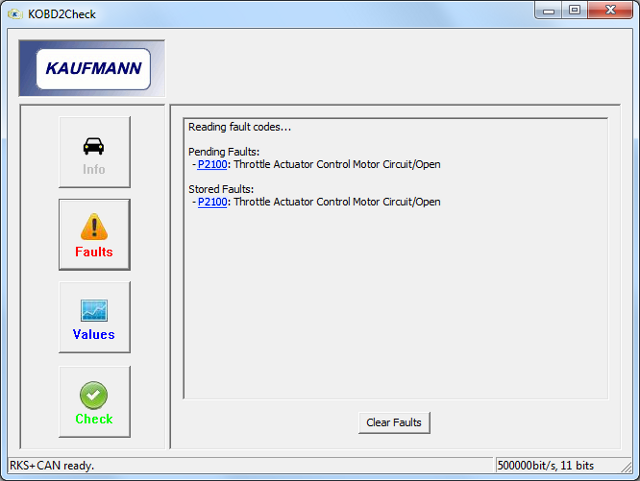Minimize the KOBD2Check window
Viewport: 640px width, 481px height.
tap(548, 10)
